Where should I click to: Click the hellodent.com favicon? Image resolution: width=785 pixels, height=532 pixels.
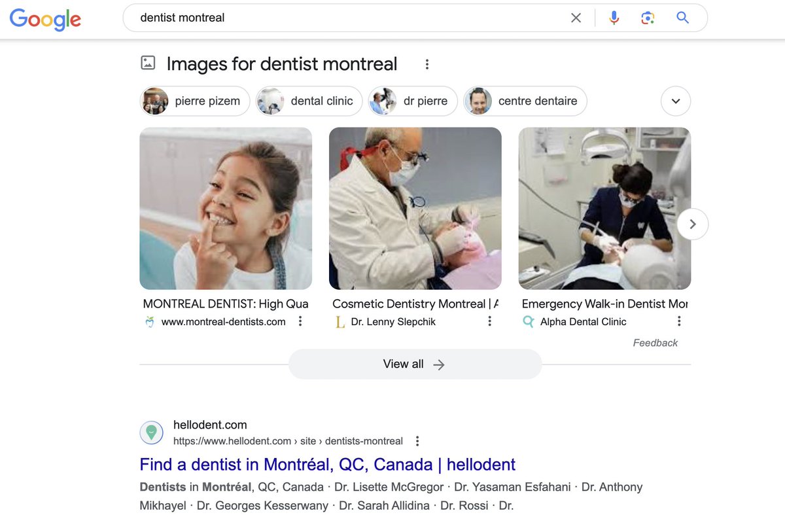click(151, 433)
